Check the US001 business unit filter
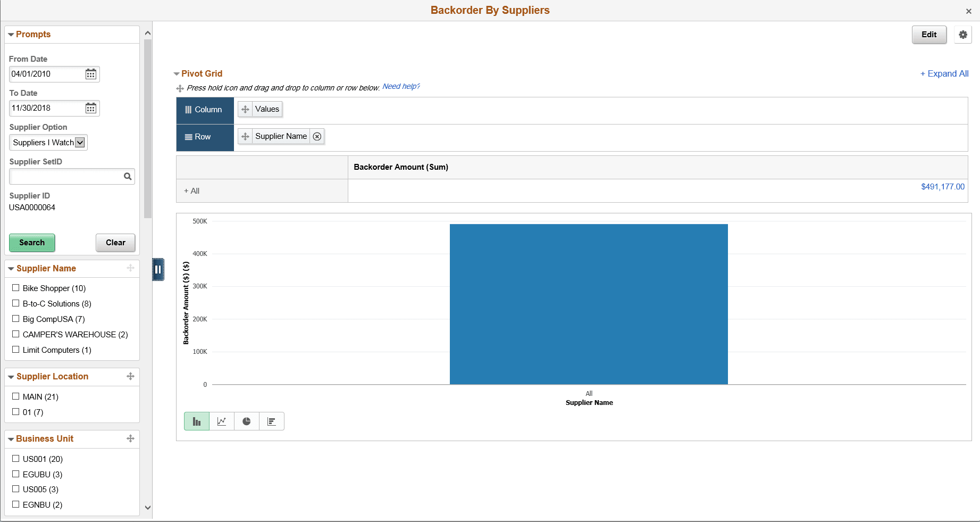The height and width of the screenshot is (522, 980). pyautogui.click(x=15, y=458)
